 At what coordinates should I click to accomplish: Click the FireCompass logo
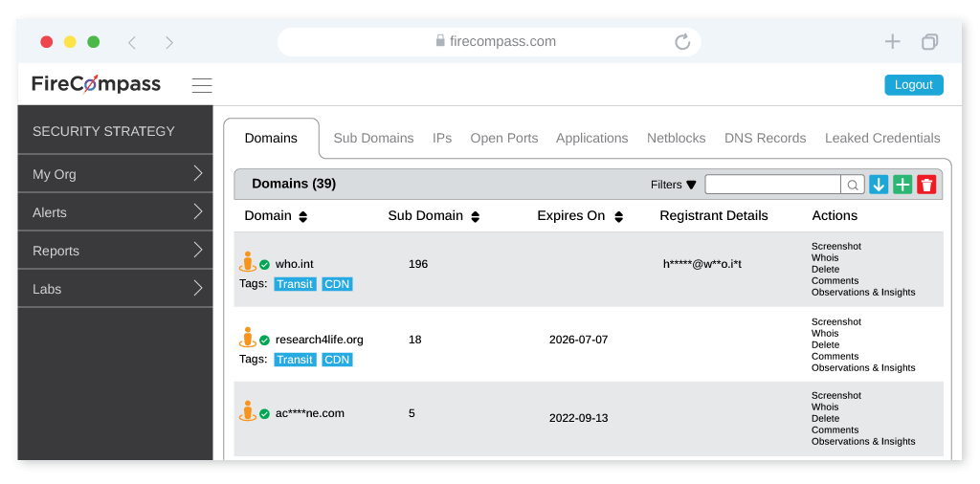pyautogui.click(x=97, y=83)
